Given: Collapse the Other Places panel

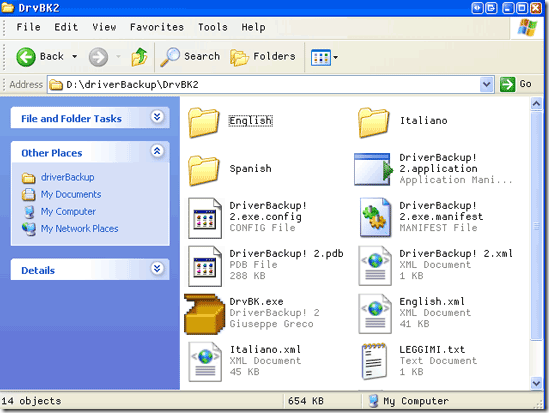Looking at the screenshot, I should (x=157, y=151).
